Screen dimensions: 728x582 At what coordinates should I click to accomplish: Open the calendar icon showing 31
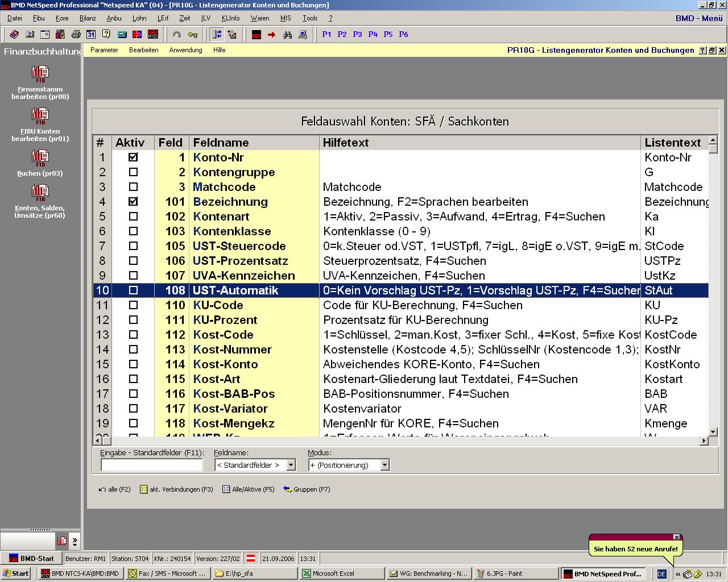[x=91, y=35]
